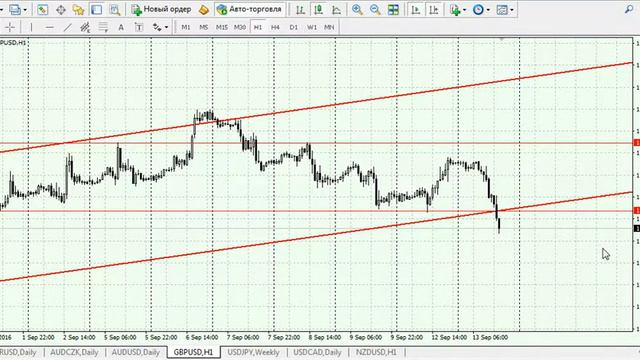
Task: Select the equidistant channel tool
Action: pyautogui.click(x=85, y=27)
